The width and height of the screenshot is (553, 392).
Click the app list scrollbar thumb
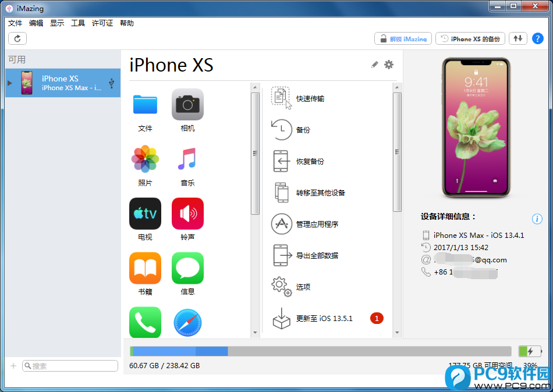pyautogui.click(x=255, y=154)
